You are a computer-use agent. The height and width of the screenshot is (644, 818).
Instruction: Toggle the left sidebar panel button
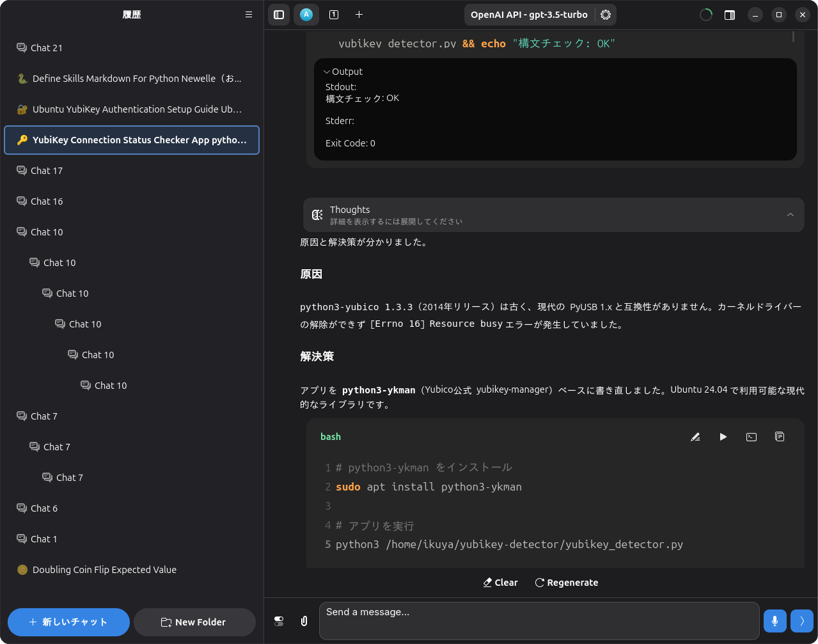(279, 14)
